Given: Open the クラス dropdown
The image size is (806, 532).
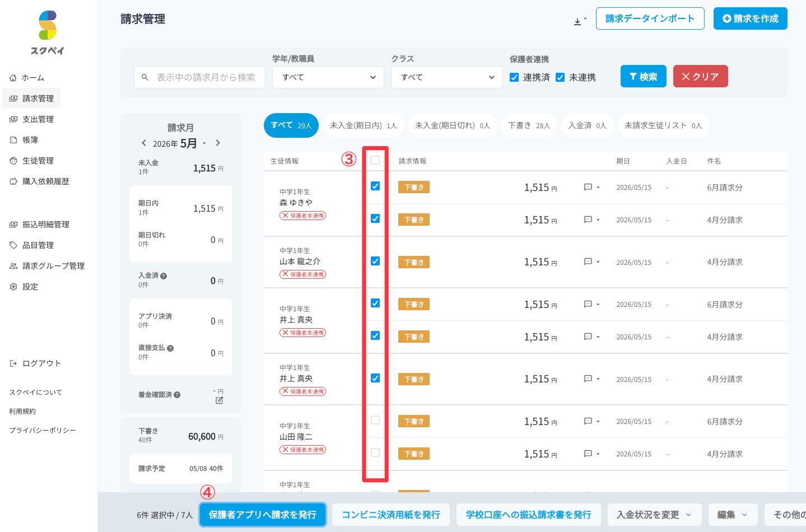Looking at the screenshot, I should (x=447, y=77).
